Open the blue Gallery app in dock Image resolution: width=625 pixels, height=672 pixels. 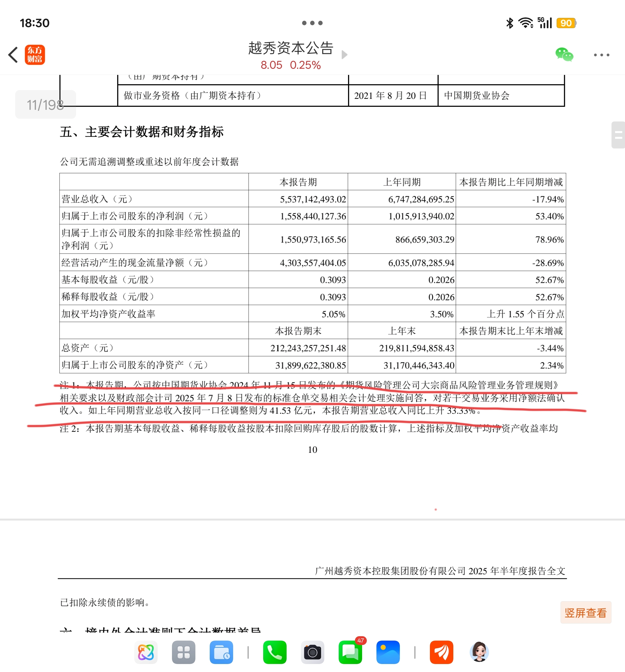point(388,652)
